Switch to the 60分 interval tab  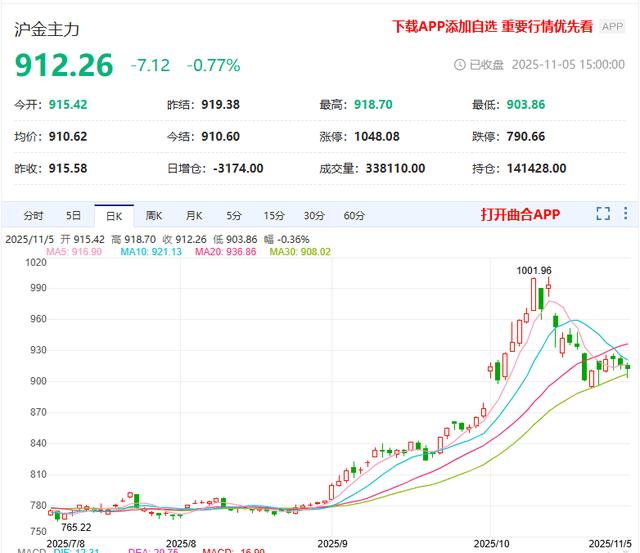pos(354,215)
